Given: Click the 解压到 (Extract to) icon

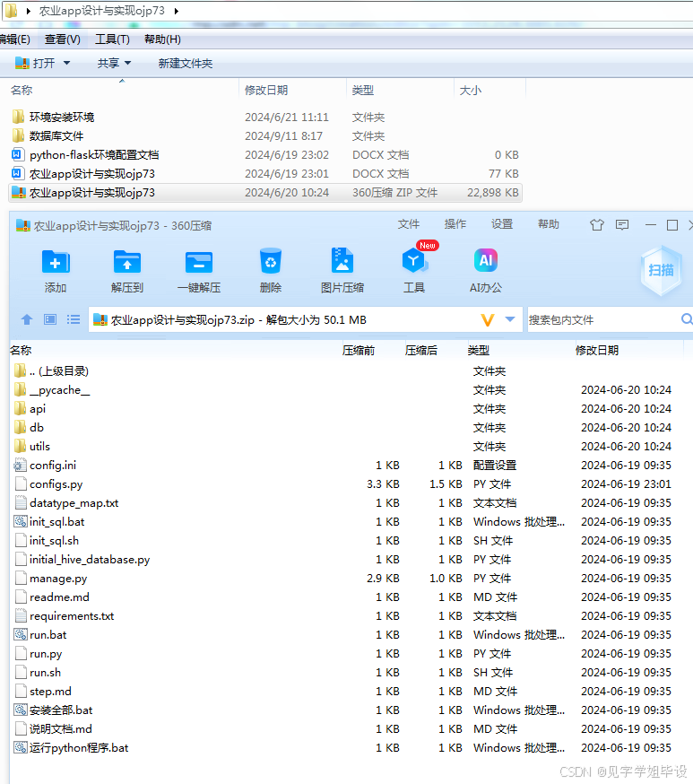Looking at the screenshot, I should click(x=127, y=262).
